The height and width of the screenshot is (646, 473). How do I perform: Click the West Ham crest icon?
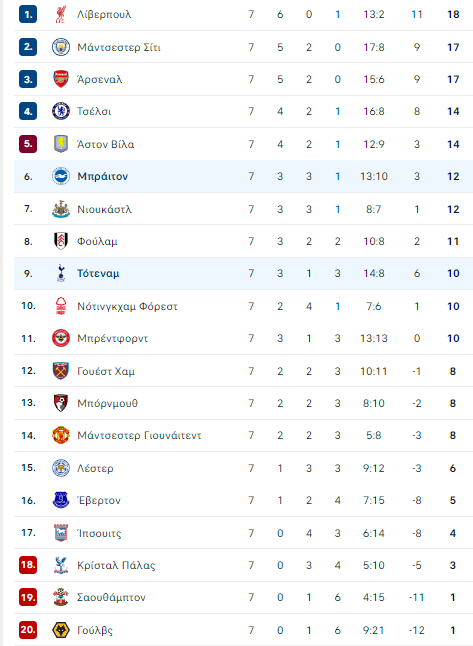61,371
